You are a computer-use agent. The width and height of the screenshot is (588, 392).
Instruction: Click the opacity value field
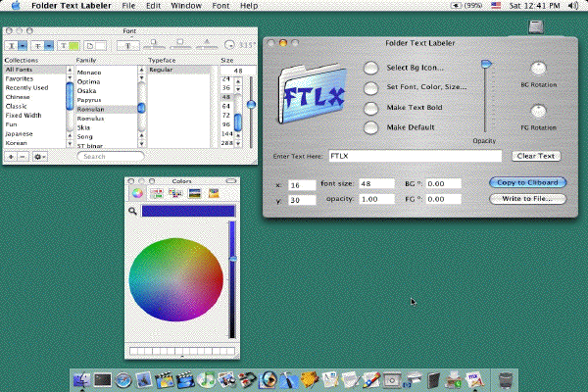pos(376,199)
